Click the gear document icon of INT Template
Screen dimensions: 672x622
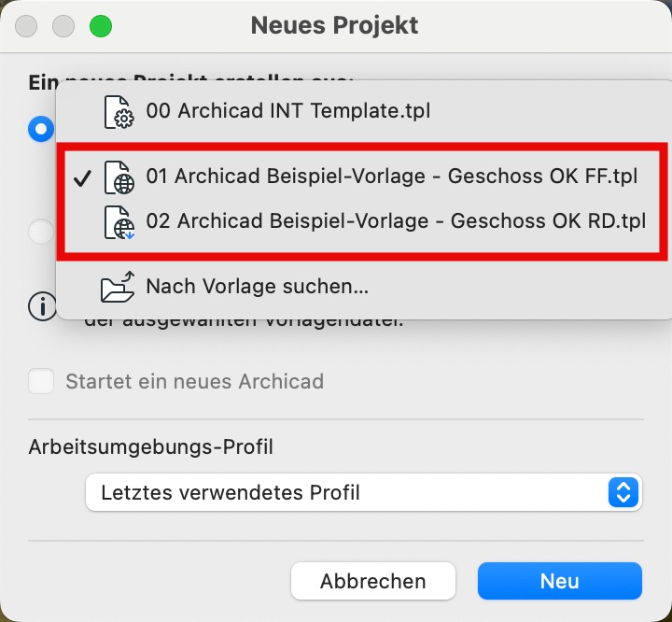[x=119, y=112]
